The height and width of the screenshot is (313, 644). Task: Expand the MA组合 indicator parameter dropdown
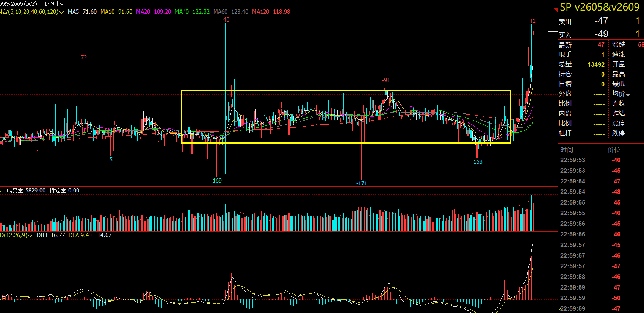pos(61,12)
